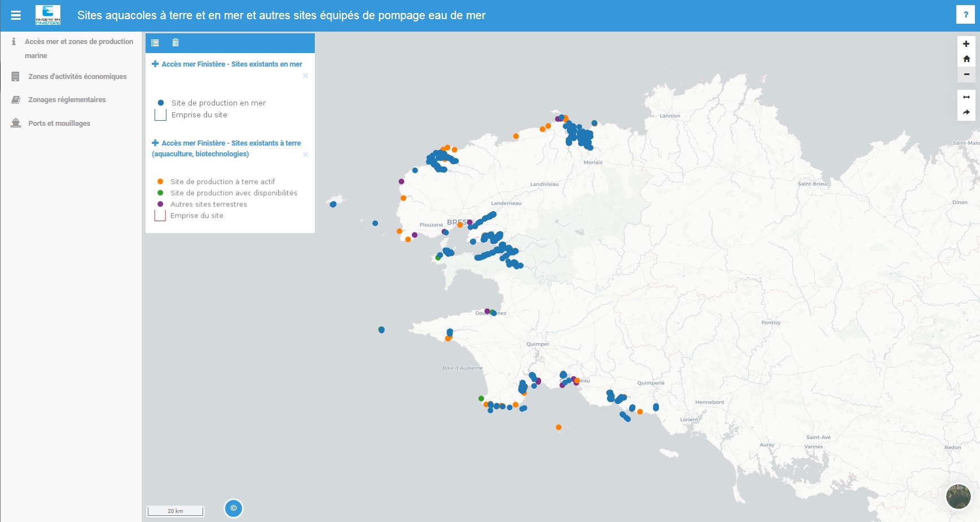Remove the 'Sites existants à terre' layer
980x522 pixels.
[x=305, y=155]
